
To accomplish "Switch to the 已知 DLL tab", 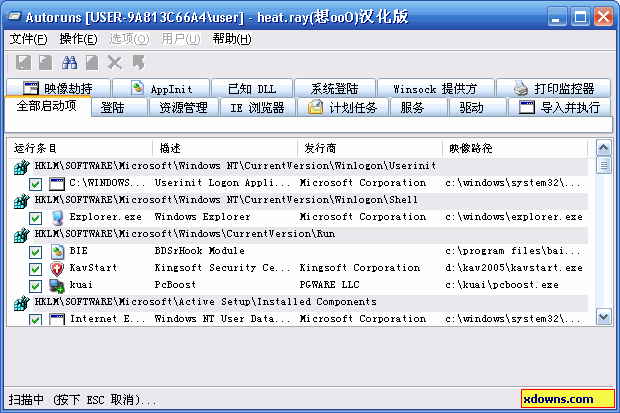I will [x=252, y=88].
